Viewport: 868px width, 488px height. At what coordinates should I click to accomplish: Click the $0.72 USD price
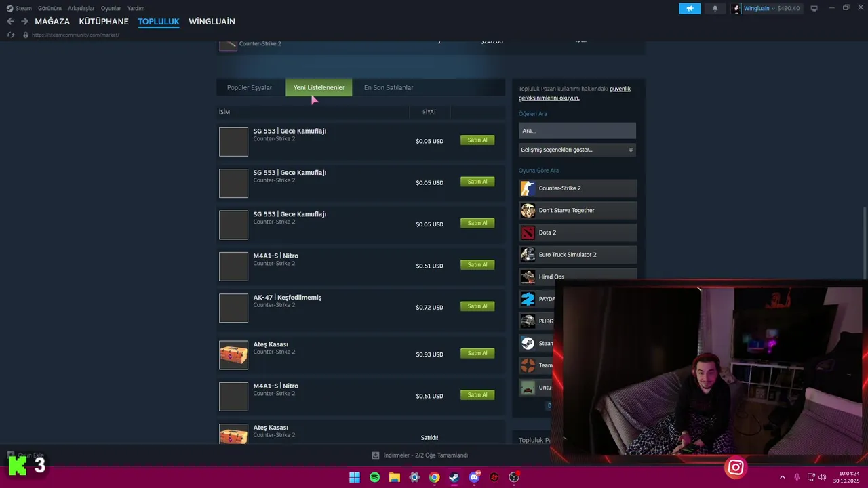(429, 308)
